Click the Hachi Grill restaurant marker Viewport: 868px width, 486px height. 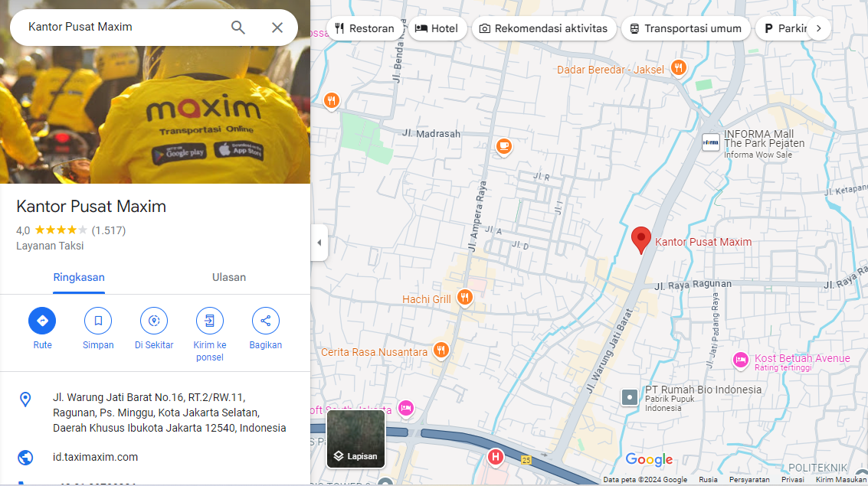pos(464,298)
